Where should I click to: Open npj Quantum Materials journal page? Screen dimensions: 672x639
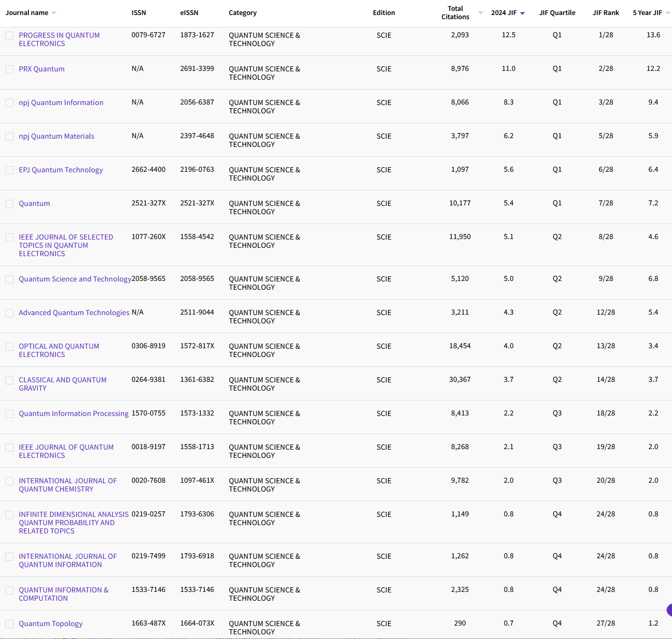pyautogui.click(x=56, y=136)
